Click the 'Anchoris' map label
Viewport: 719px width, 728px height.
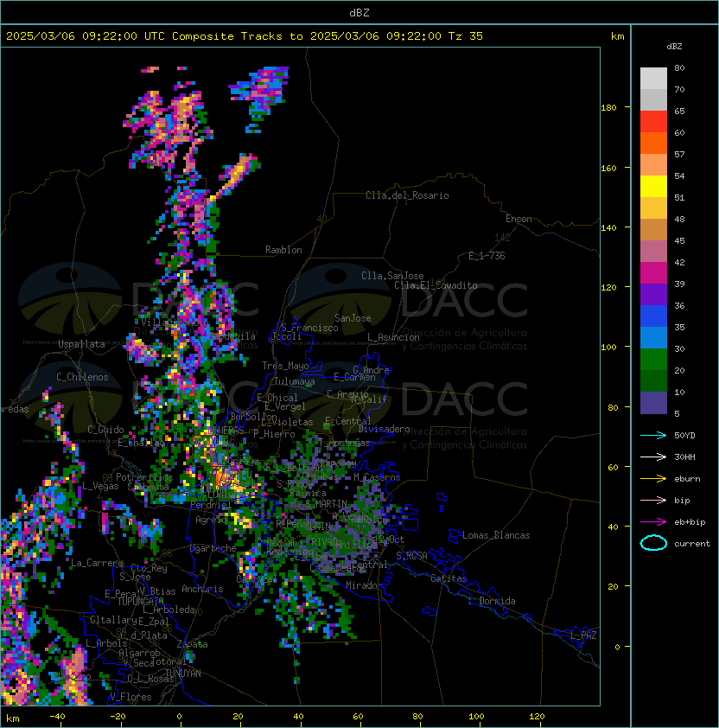[x=202, y=589]
